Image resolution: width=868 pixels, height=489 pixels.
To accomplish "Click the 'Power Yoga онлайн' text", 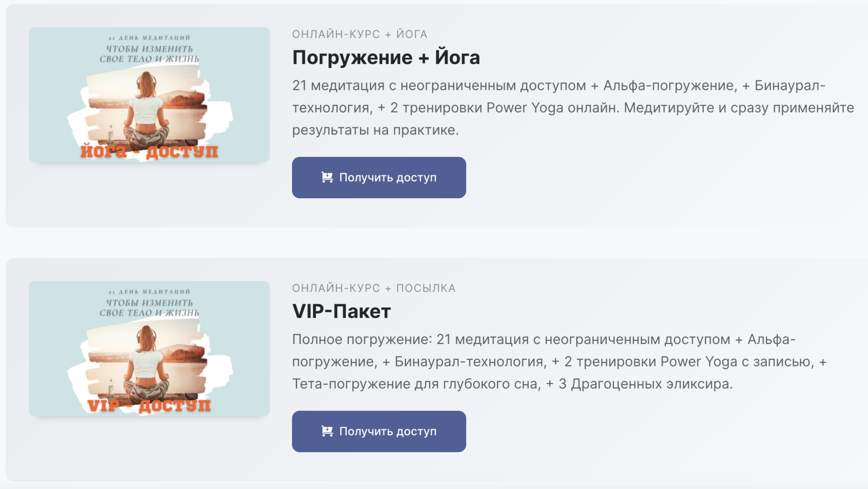I will pyautogui.click(x=552, y=108).
